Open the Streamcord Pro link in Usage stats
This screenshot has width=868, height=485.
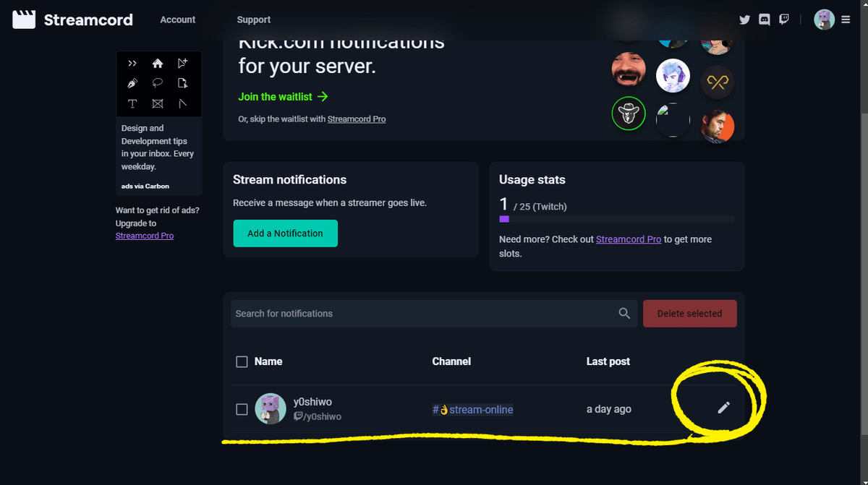629,239
